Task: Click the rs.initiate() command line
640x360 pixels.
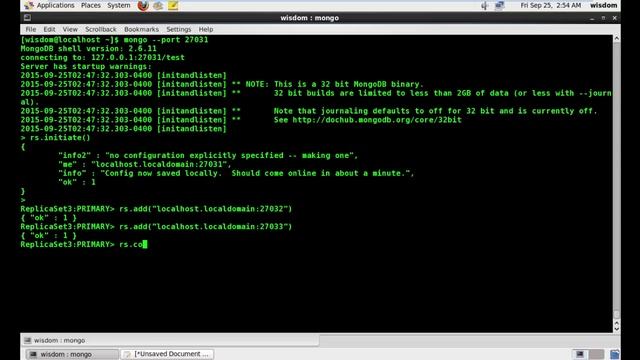Action: tap(56, 138)
